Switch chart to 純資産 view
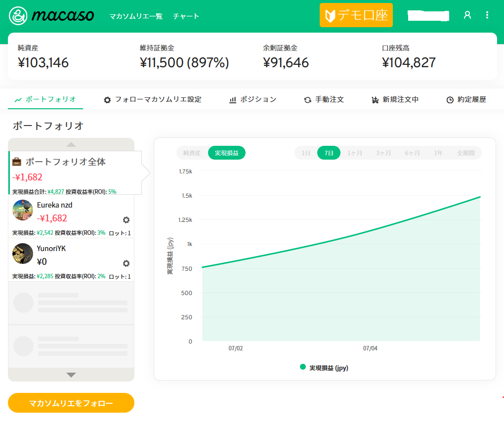Image resolution: width=504 pixels, height=427 pixels. point(192,153)
